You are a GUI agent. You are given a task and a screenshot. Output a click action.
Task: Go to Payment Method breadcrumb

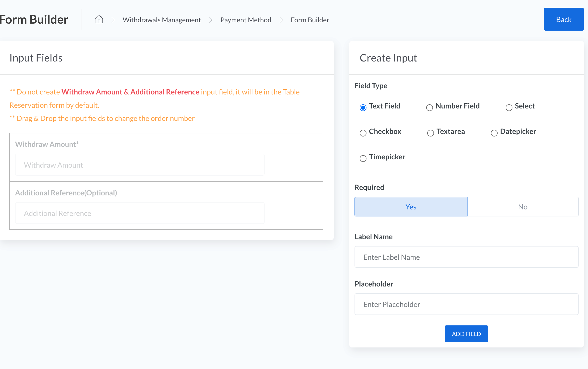pos(246,20)
